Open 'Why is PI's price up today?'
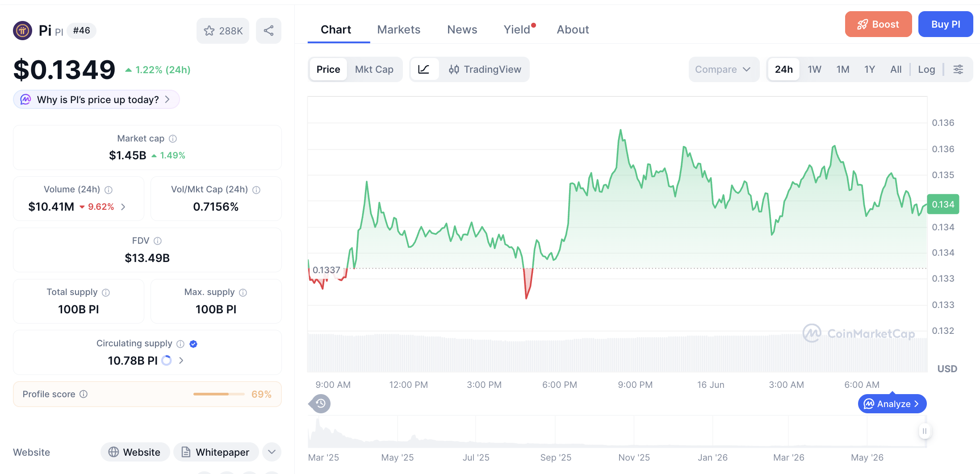The image size is (980, 474). pyautogui.click(x=96, y=100)
